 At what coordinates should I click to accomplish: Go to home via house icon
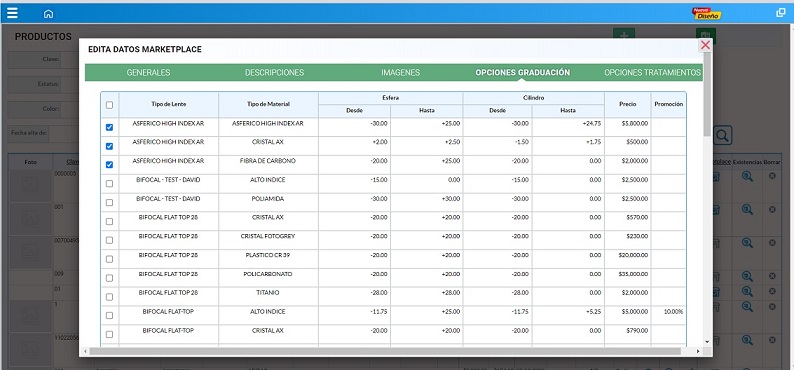[x=48, y=14]
